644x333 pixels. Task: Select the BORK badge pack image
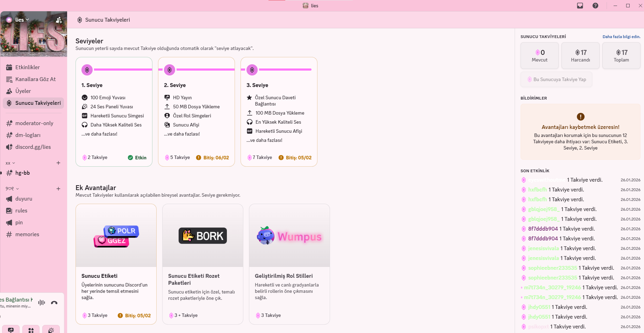pyautogui.click(x=203, y=236)
